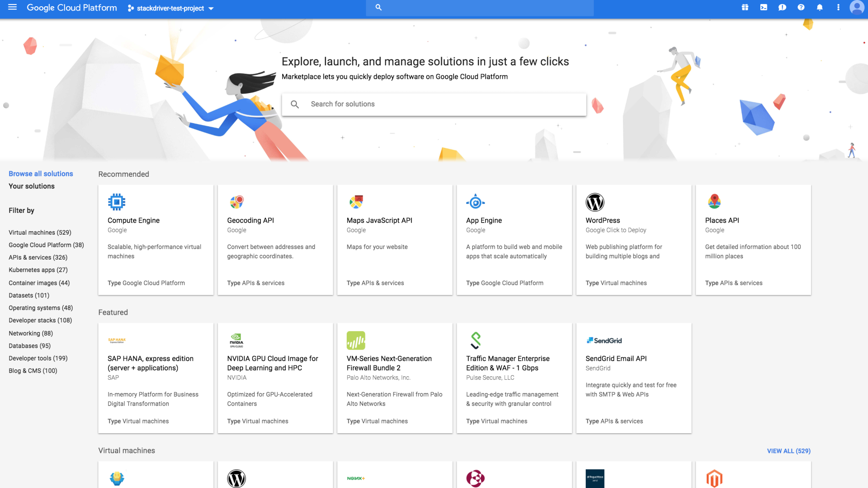Click the NGINX+ logo
This screenshot has height=488, width=868.
click(x=356, y=479)
